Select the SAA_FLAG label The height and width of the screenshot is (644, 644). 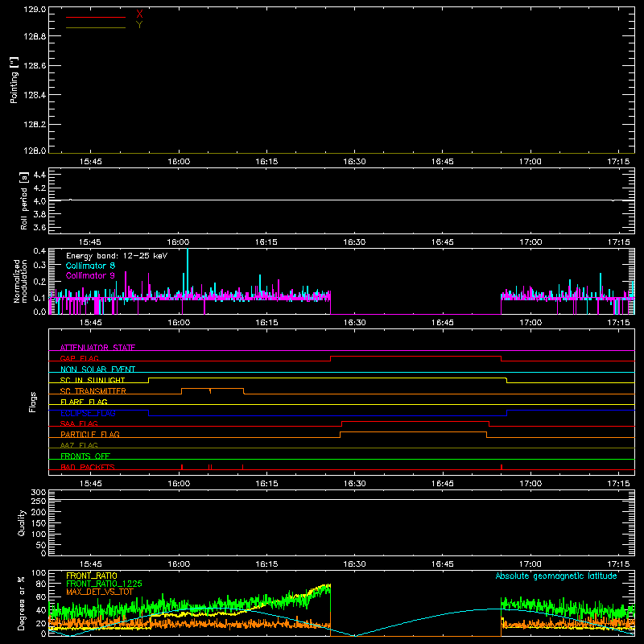(x=79, y=423)
